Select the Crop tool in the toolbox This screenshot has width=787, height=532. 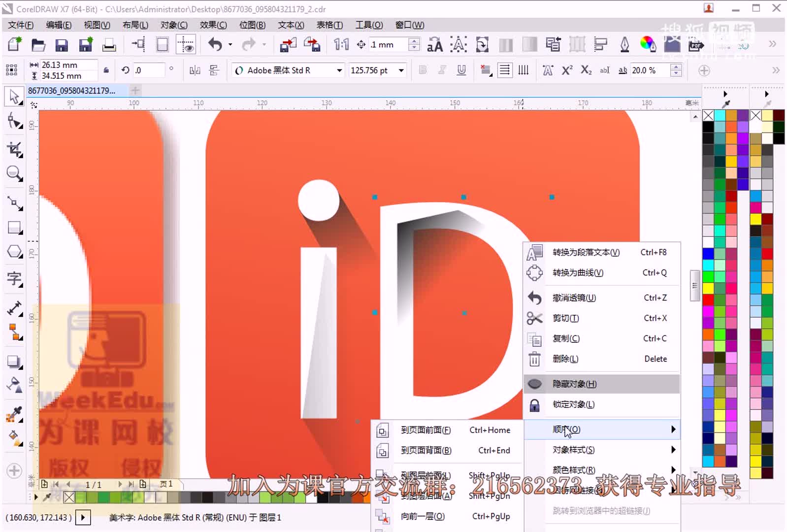point(14,150)
